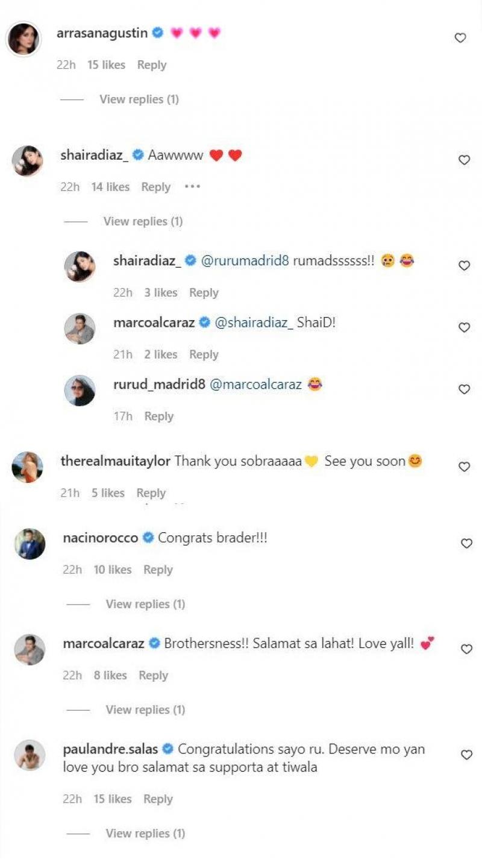Expand replies under nacinorocco's comment

click(145, 604)
